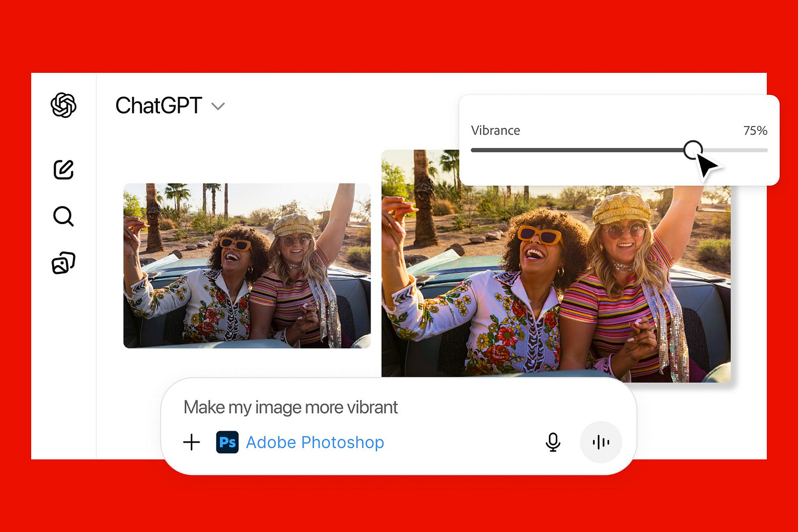Click the Vibrance label in the panel
Viewport: 798px width, 532px height.
495,130
